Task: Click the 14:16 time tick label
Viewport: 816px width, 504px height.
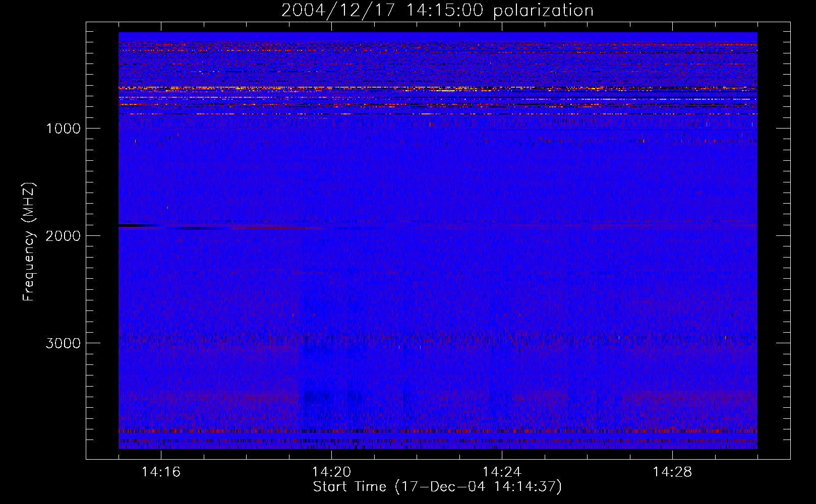Action: pos(161,472)
